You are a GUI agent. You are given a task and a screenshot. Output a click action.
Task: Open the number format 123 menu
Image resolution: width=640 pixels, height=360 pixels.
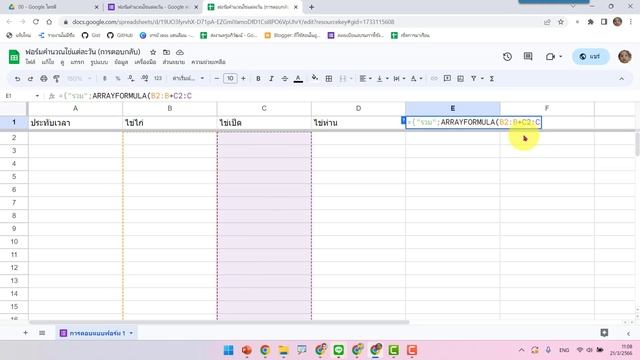[x=158, y=78]
